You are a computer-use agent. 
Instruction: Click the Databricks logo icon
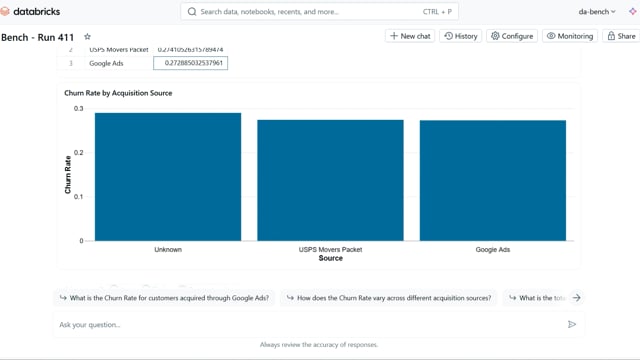point(4,11)
